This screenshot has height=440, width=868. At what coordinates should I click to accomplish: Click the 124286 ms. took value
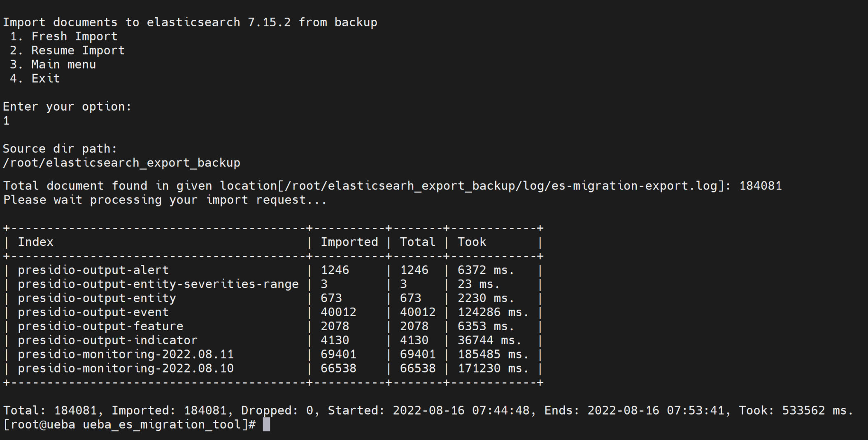pos(493,312)
